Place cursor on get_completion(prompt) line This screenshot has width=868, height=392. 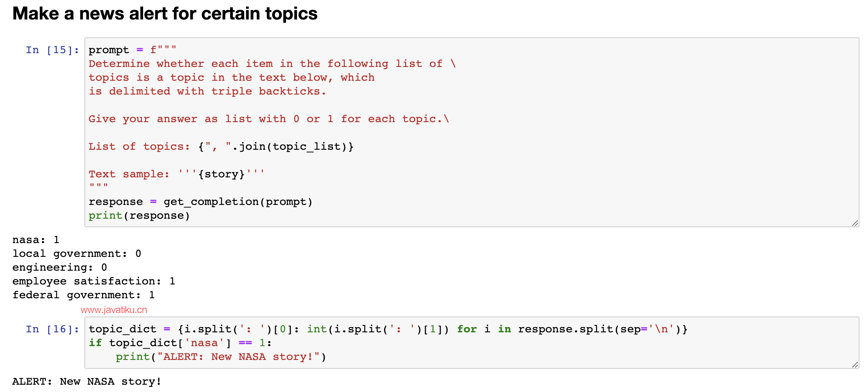point(201,202)
